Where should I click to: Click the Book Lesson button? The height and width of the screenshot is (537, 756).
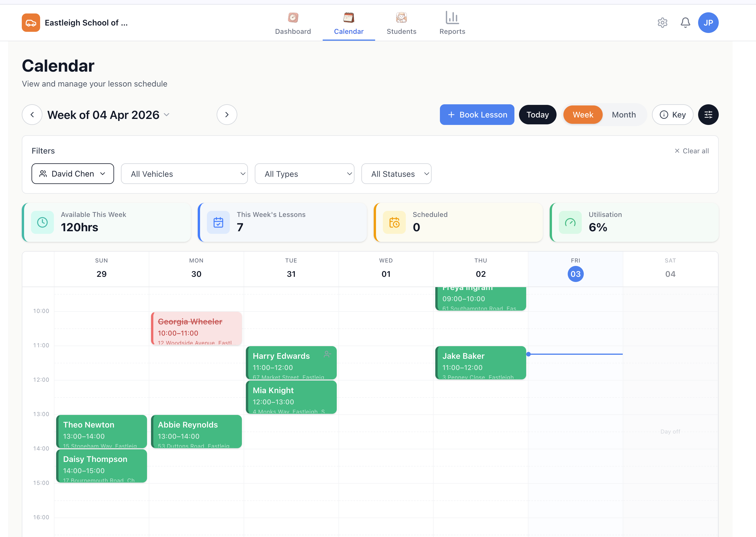(x=477, y=115)
